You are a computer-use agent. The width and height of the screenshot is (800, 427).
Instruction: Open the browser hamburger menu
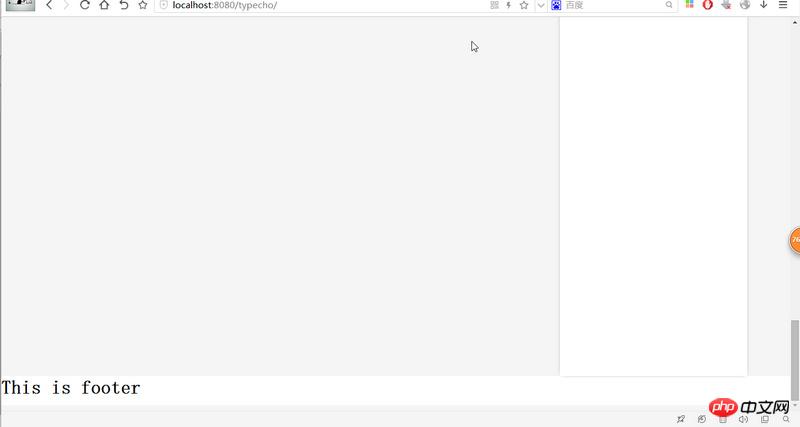(783, 5)
